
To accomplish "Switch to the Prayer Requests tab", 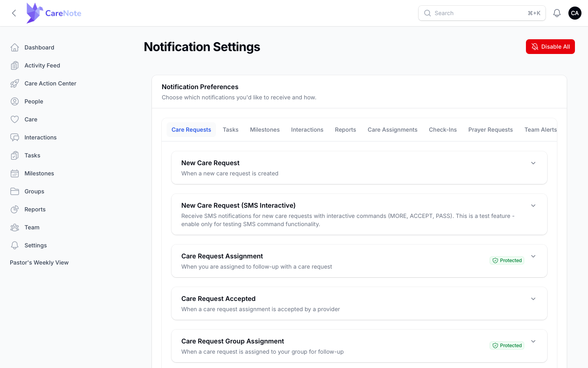I will tap(490, 130).
